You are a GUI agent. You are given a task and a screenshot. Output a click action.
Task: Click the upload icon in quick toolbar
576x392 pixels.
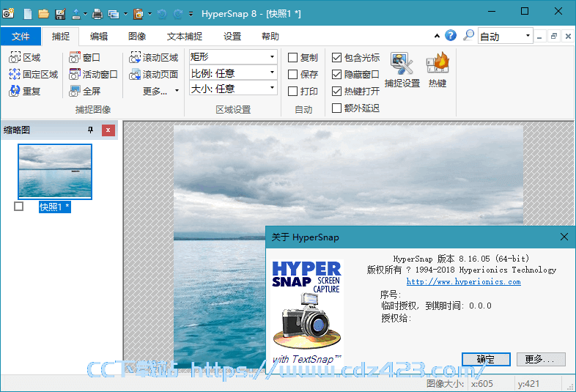coord(76,14)
